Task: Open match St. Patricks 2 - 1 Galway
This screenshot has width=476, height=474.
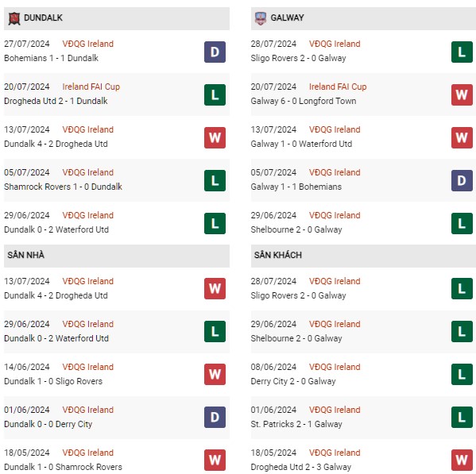Action: point(296,424)
